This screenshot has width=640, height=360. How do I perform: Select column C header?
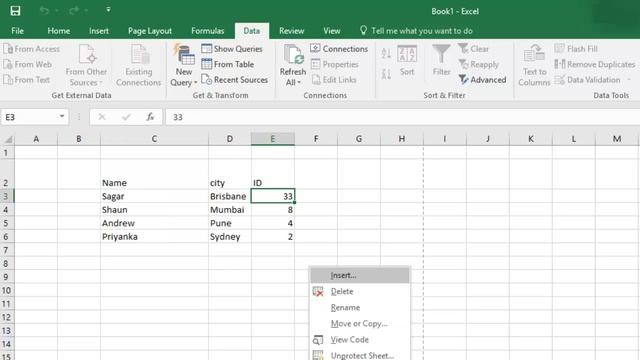[x=154, y=139]
